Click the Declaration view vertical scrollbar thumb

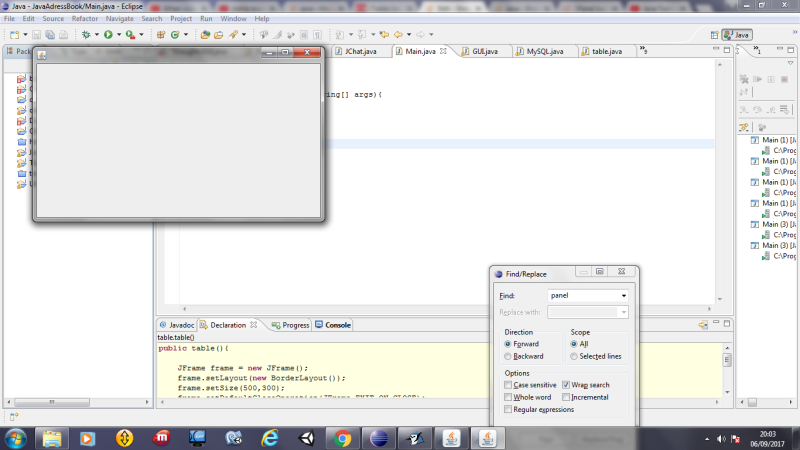(727, 360)
